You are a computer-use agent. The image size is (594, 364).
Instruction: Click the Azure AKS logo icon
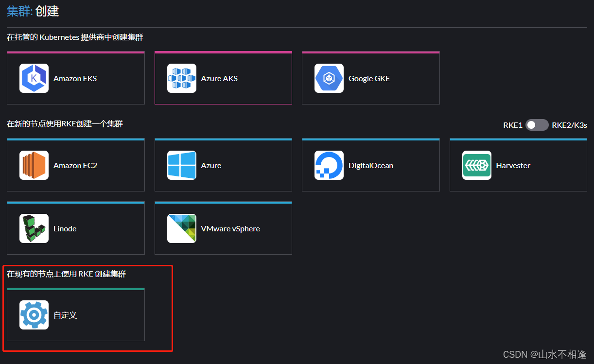(182, 78)
